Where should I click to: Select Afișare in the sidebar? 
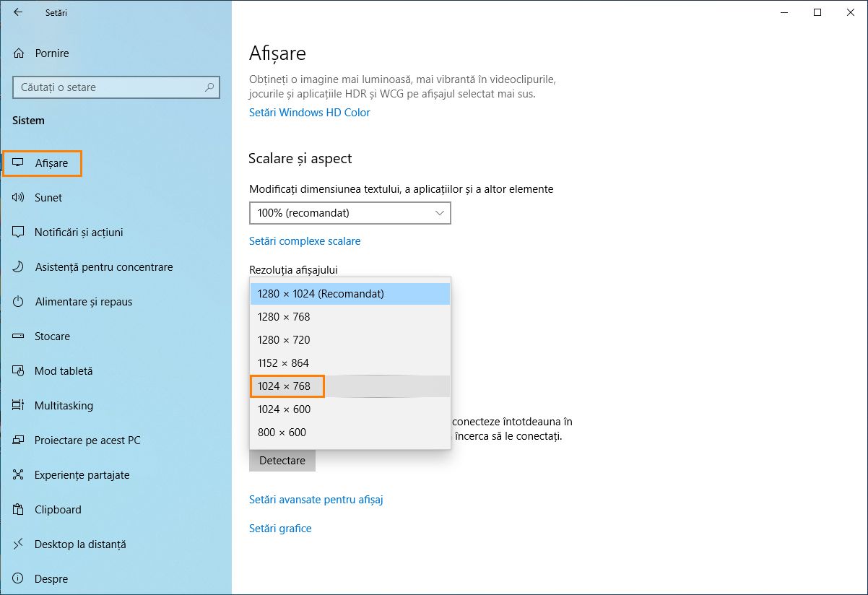click(x=42, y=163)
